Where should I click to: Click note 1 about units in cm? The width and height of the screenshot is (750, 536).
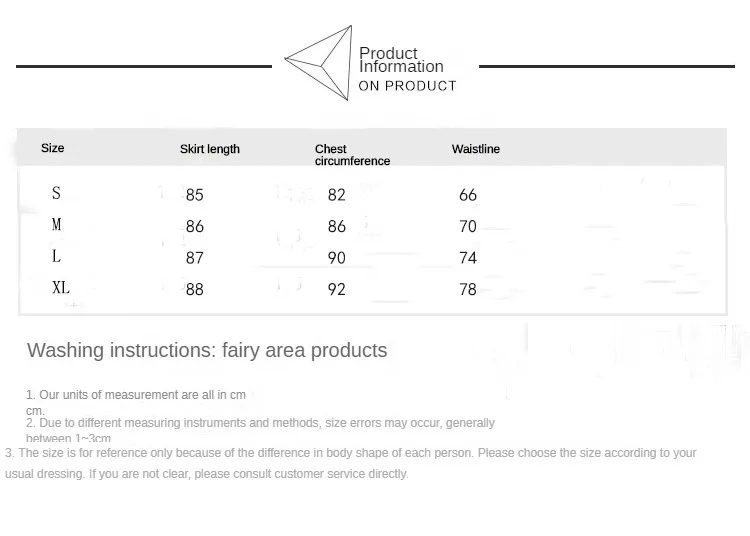click(x=136, y=402)
